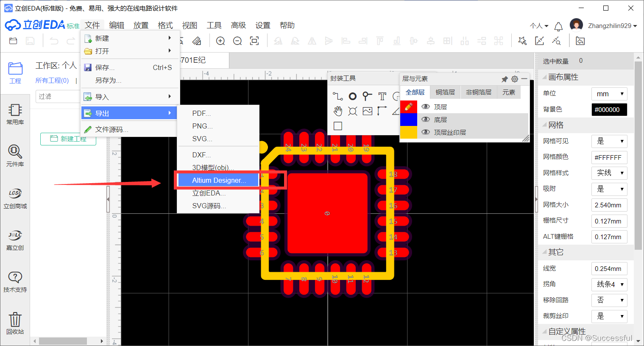Viewport: 644px width, 346px height.
Task: Select the pad tool in 封装工具
Action: tap(352, 96)
